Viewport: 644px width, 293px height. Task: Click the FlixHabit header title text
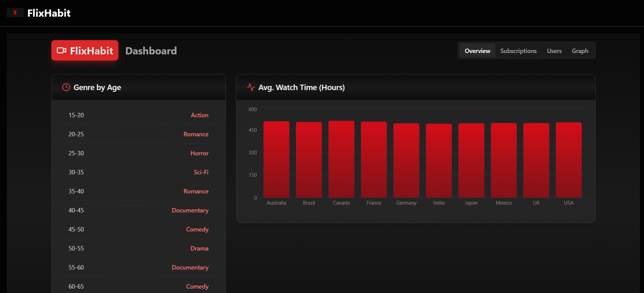(49, 13)
